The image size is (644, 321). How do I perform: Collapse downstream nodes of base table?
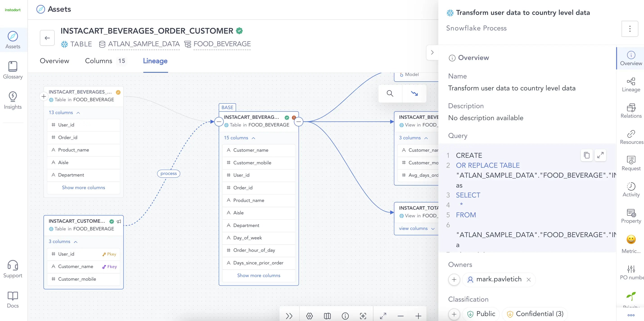click(x=299, y=122)
